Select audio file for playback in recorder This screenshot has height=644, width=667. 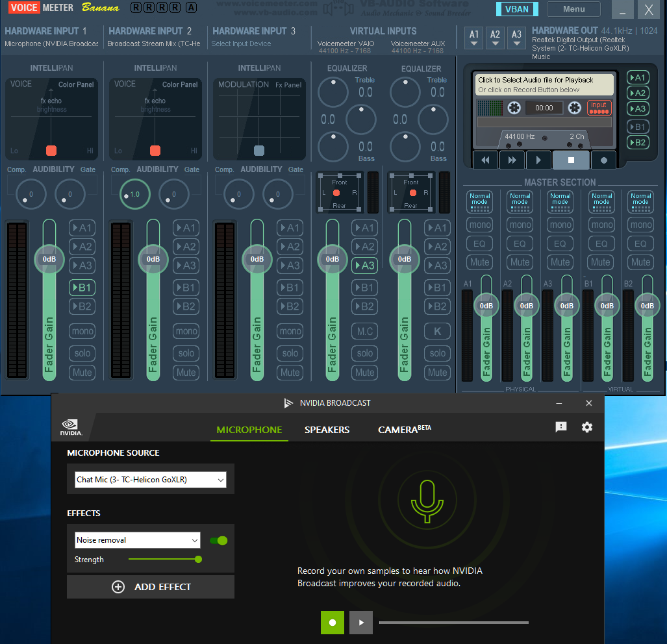[544, 84]
